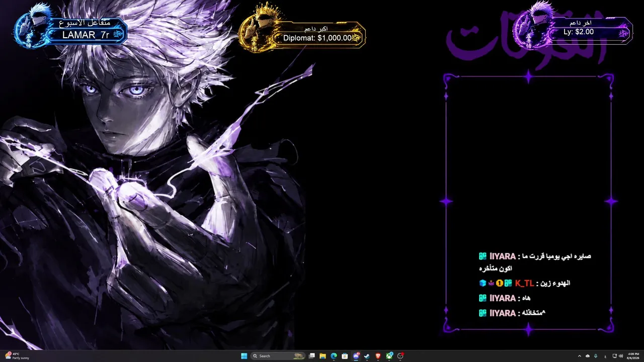The height and width of the screenshot is (362, 644).
Task: Click the Diplomat: $1,000.00 gold badge text
Action: (x=317, y=38)
